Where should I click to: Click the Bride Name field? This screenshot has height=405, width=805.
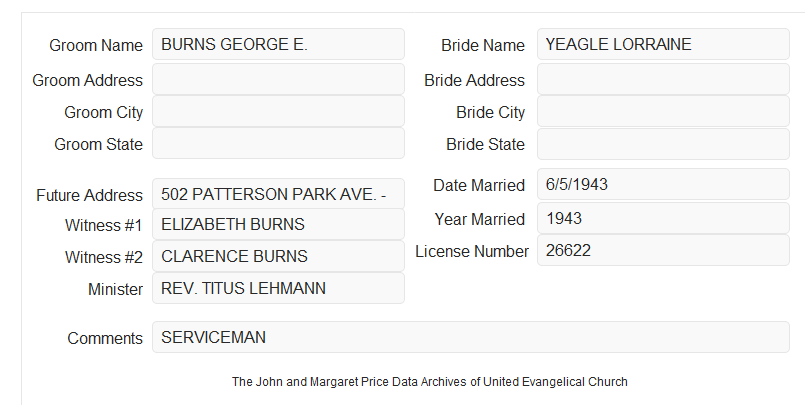[x=663, y=45]
